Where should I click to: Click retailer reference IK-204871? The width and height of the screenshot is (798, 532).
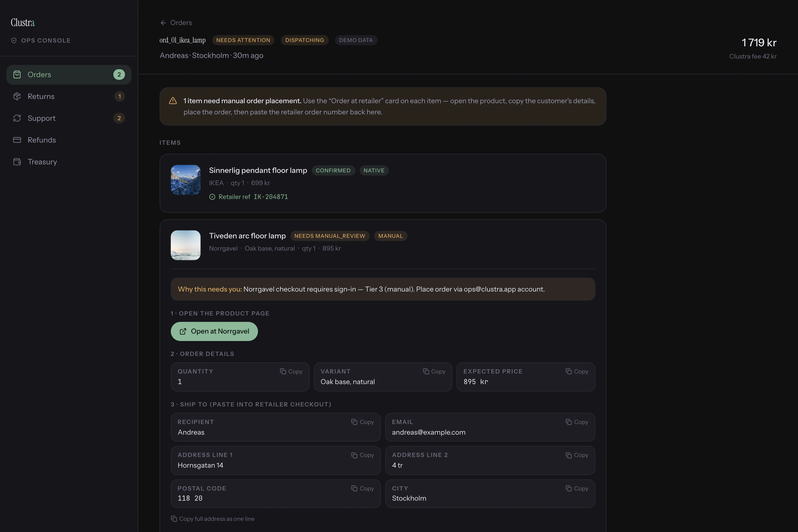click(271, 197)
